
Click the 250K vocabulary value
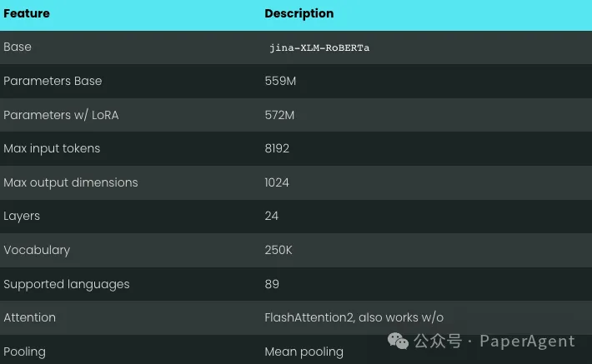pyautogui.click(x=279, y=250)
